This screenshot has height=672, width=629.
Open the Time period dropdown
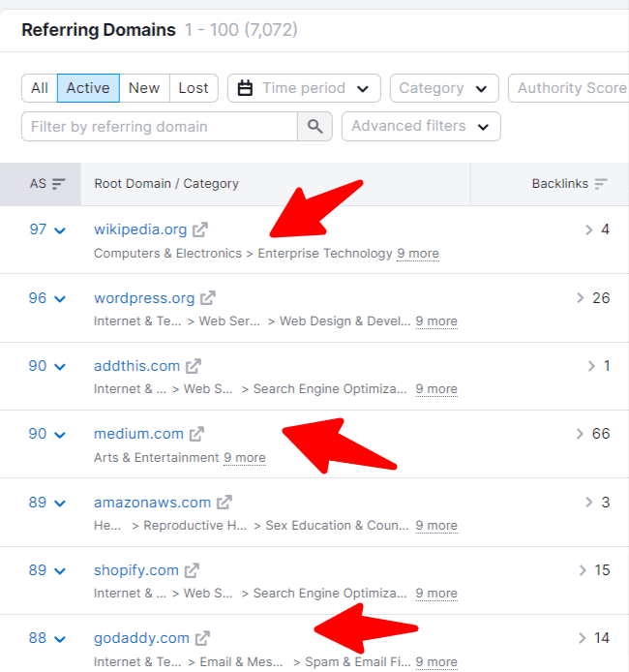[304, 88]
